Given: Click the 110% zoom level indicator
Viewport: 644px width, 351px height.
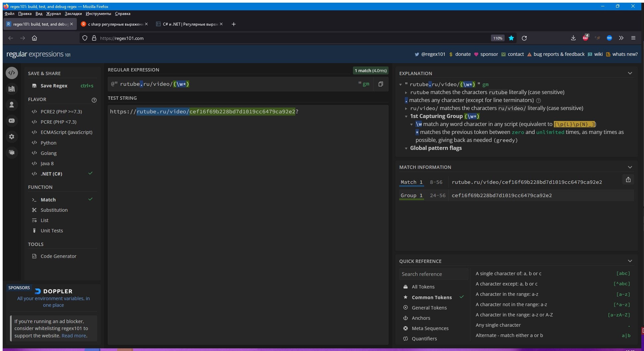Looking at the screenshot, I should (x=498, y=38).
